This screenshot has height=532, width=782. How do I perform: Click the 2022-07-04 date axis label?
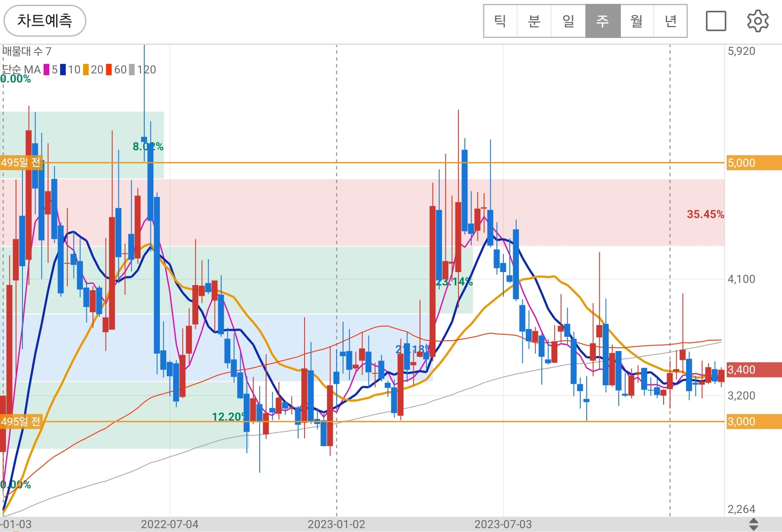[x=170, y=524]
